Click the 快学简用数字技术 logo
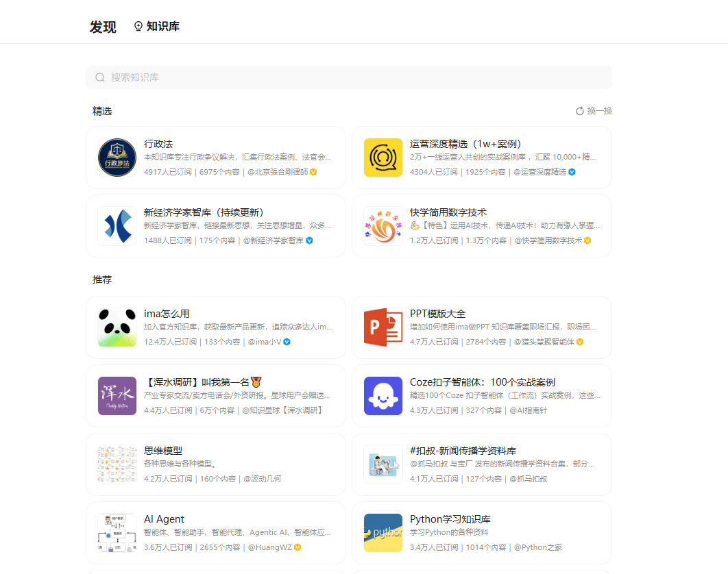The image size is (728, 574). (x=383, y=226)
